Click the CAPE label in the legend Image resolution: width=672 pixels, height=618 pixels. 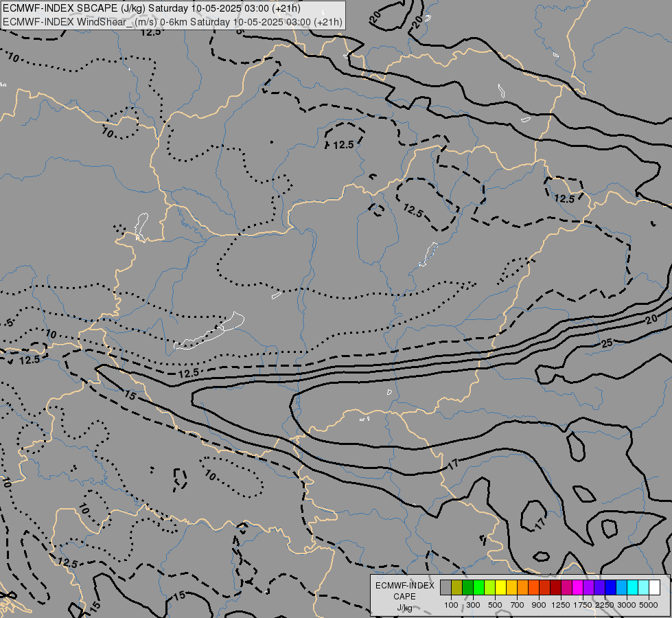click(404, 597)
